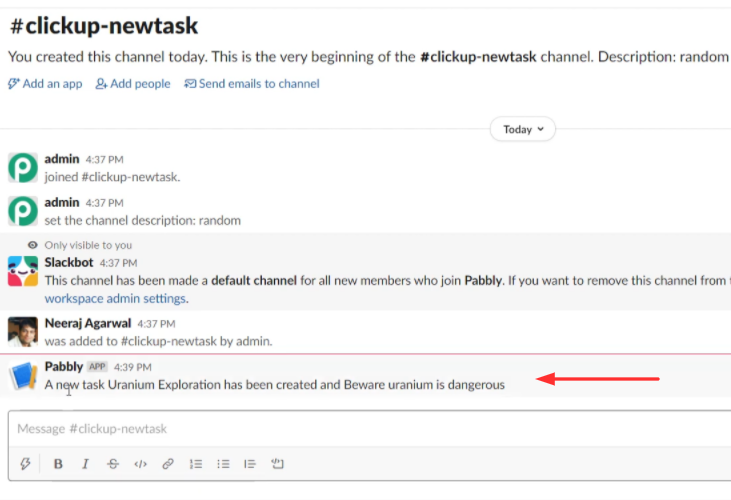Open Send emails to channel
The image size is (731, 500).
[252, 84]
